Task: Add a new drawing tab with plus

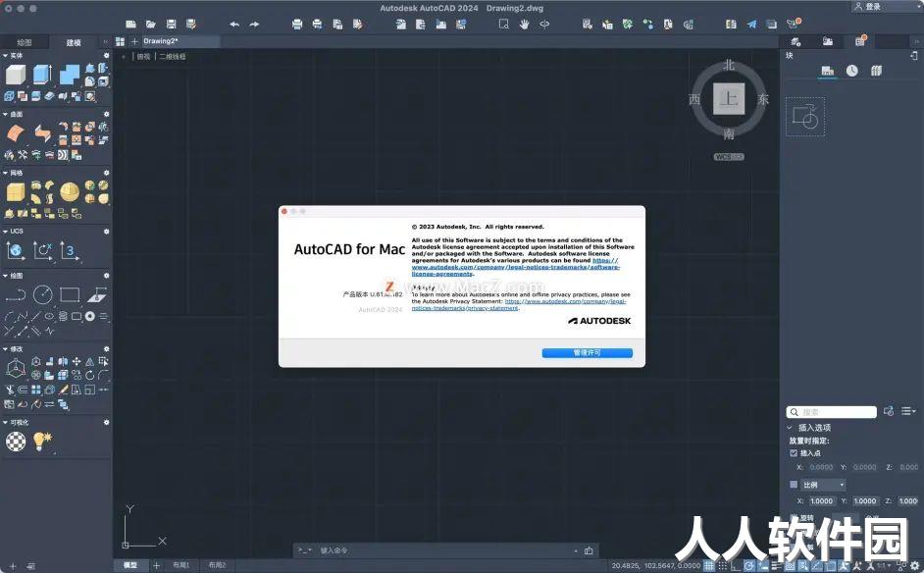Action: click(134, 41)
